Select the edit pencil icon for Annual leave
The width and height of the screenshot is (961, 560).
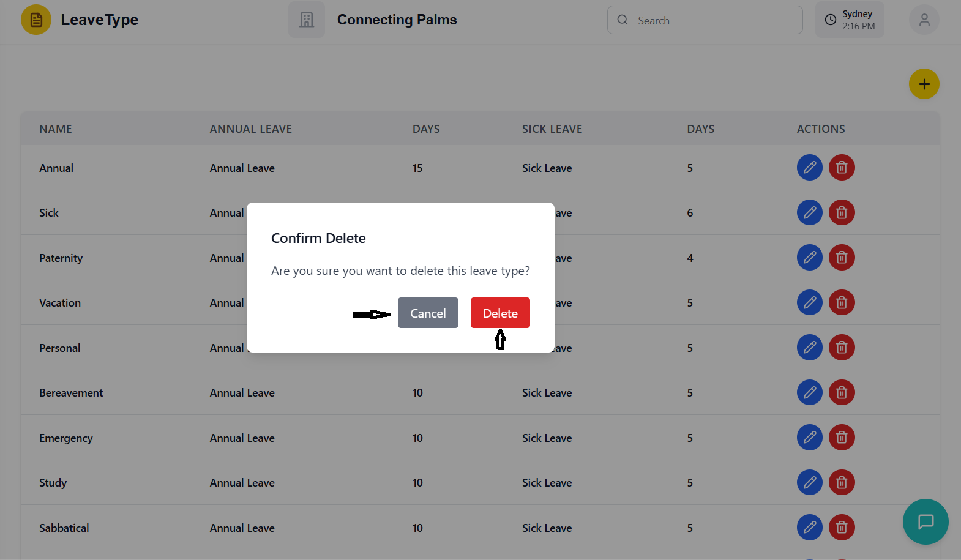[810, 167]
